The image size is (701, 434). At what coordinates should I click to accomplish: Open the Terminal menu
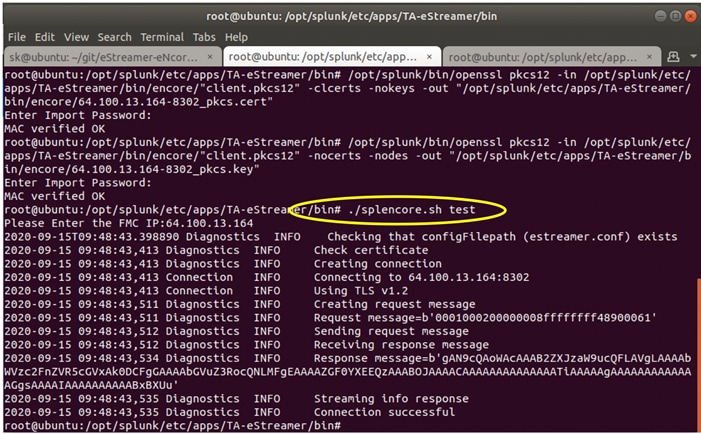click(x=162, y=37)
